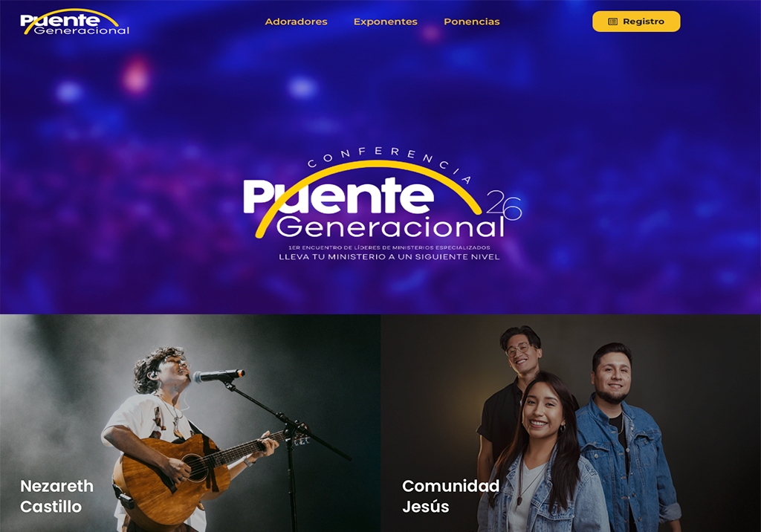Click the 1ER ENCUENTRO DE LÍDERES subtitle

389,247
